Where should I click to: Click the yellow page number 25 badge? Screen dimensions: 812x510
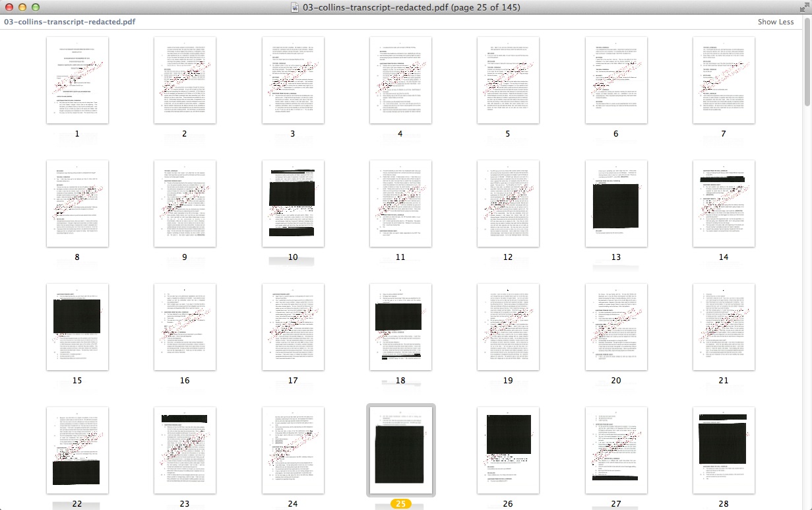pyautogui.click(x=400, y=504)
